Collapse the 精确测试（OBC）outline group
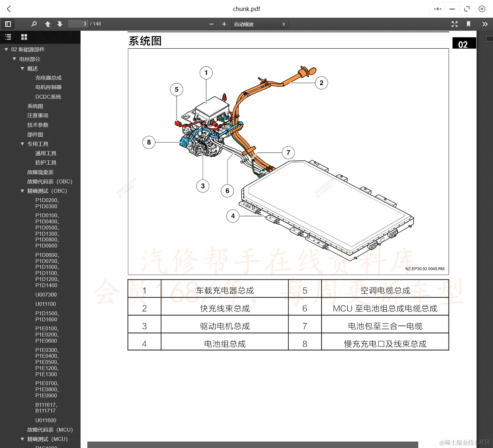 22,191
